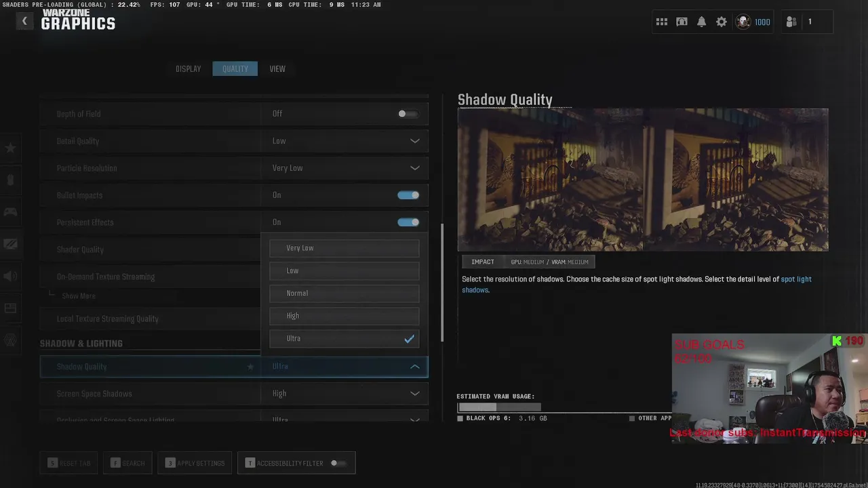Select the On-Demand Texture Streaming row
868x488 pixels.
[150, 277]
